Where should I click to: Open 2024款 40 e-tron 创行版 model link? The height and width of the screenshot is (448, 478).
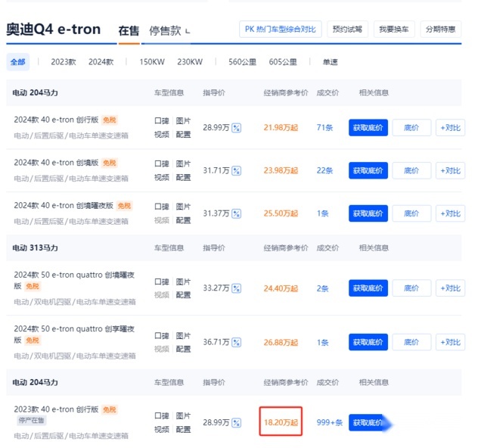(x=56, y=120)
